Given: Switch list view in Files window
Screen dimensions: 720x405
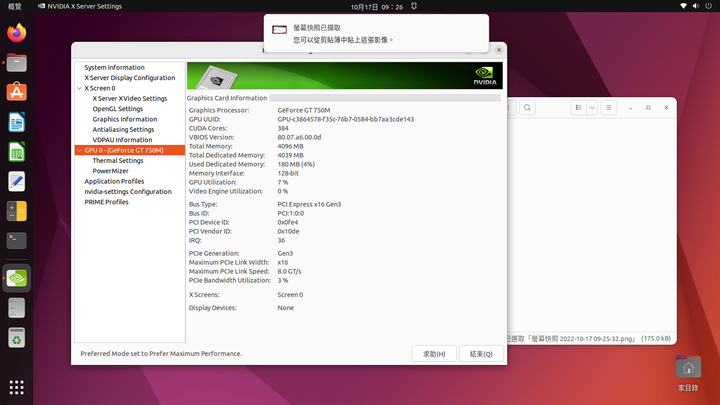Looking at the screenshot, I should pyautogui.click(x=579, y=107).
